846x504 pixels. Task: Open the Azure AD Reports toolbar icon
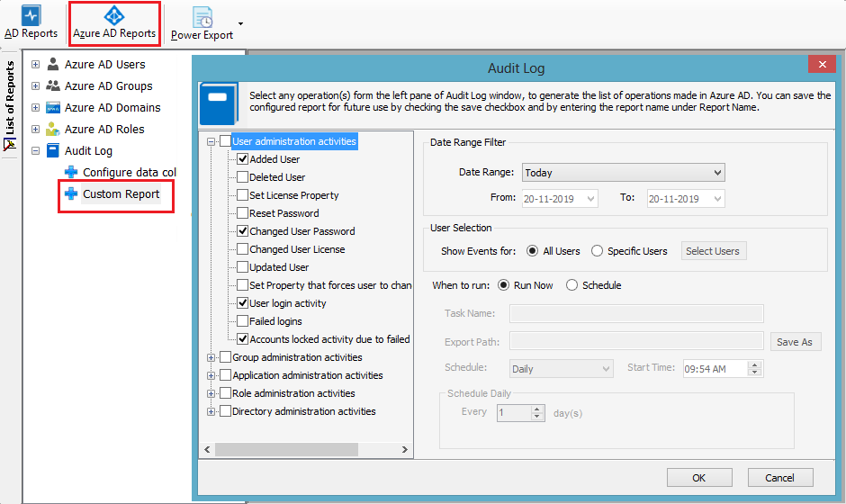[114, 15]
